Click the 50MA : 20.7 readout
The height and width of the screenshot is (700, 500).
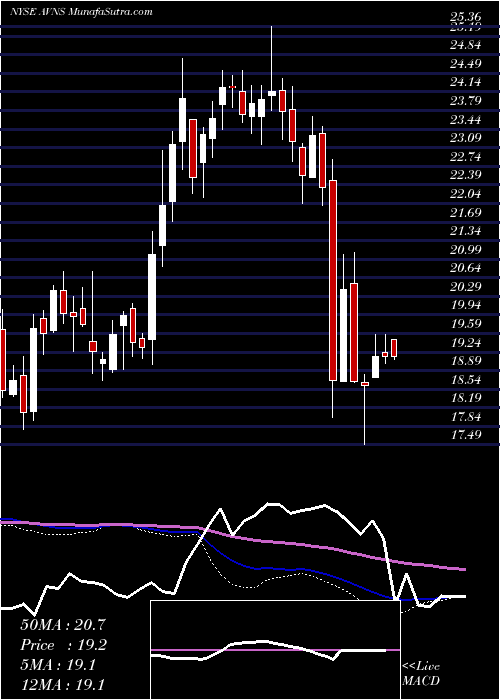point(62,625)
